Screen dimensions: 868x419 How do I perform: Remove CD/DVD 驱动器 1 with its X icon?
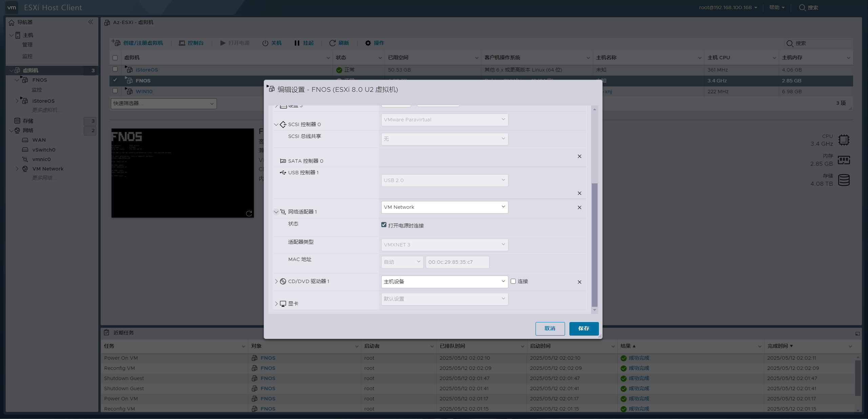tap(580, 282)
